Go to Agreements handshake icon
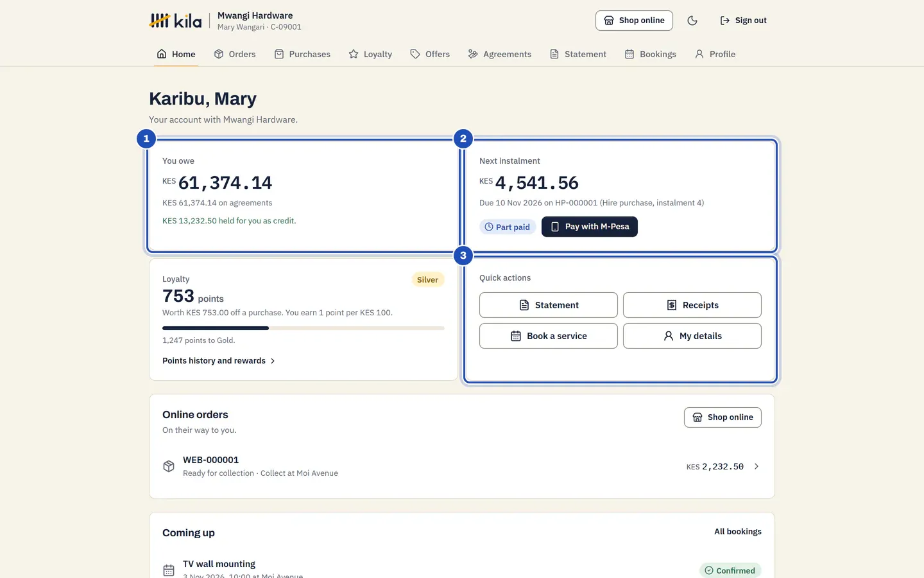This screenshot has height=578, width=924. pos(473,54)
